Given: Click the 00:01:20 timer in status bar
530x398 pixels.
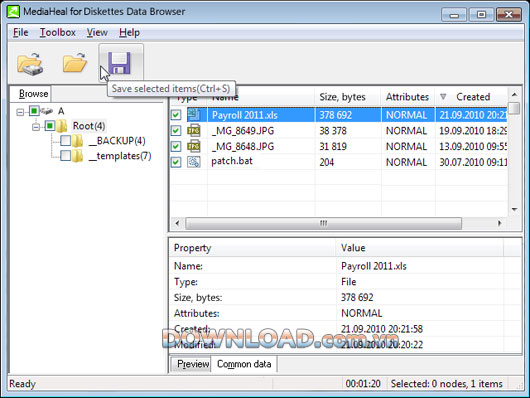Looking at the screenshot, I should tap(363, 384).
